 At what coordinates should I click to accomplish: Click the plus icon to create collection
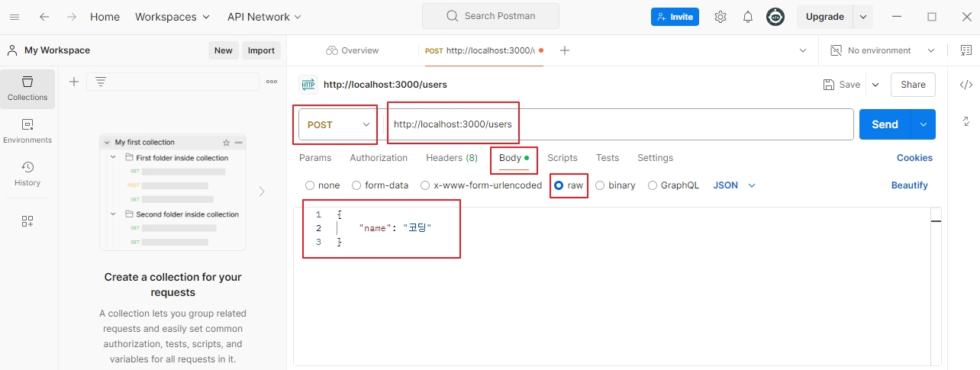(x=74, y=82)
